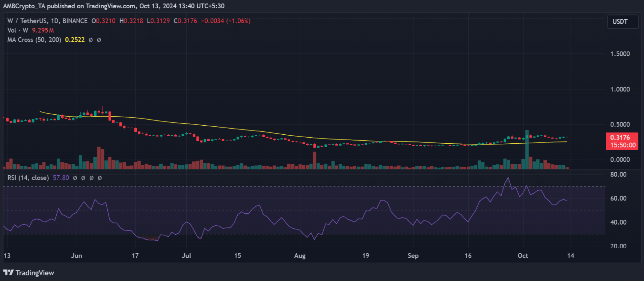Click the tallest green volume bar in October
The height and width of the screenshot is (281, 644).
pos(527,150)
